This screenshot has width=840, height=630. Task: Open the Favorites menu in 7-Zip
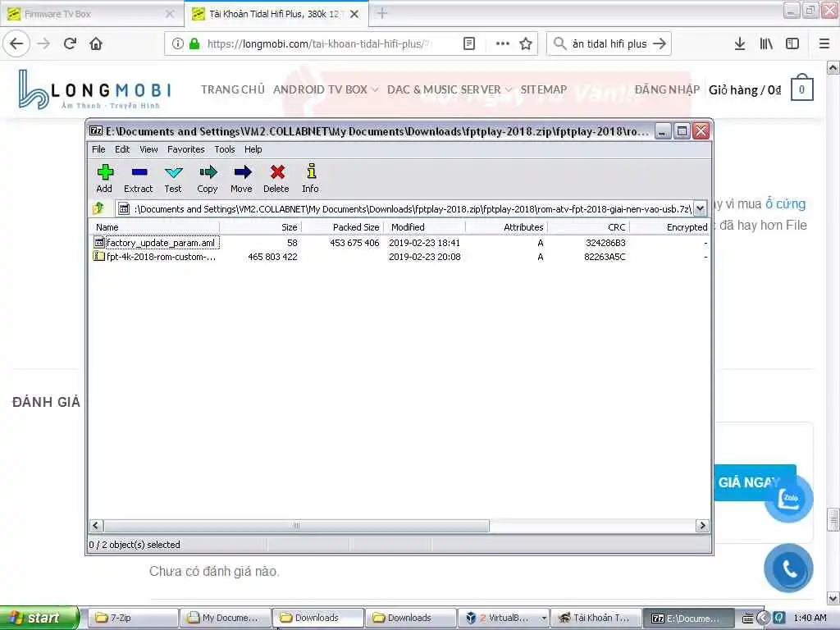click(x=186, y=149)
